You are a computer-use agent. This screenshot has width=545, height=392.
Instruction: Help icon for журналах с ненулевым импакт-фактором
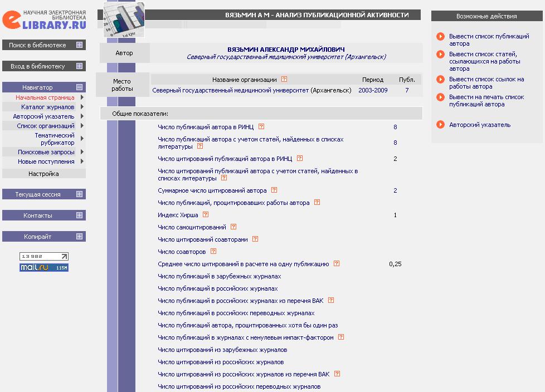tap(341, 337)
